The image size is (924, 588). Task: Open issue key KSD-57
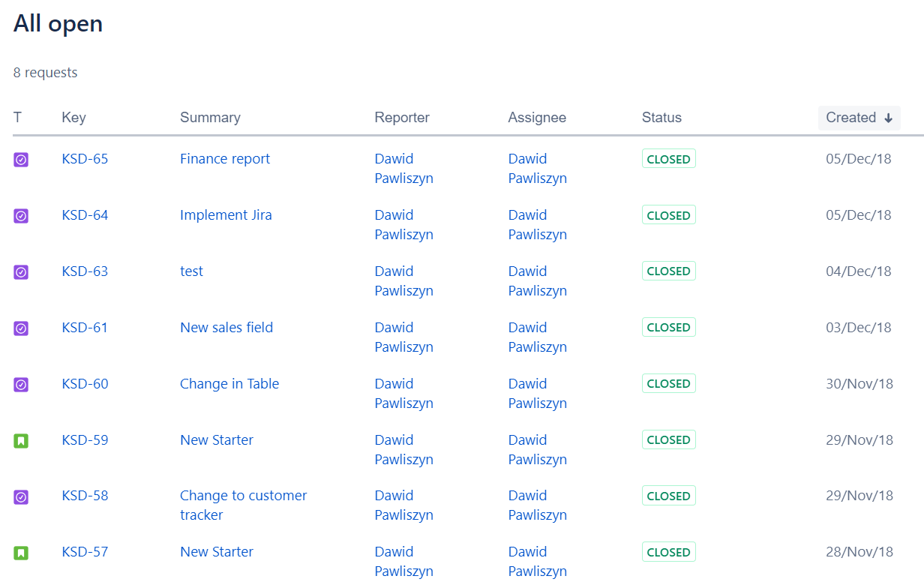click(85, 552)
